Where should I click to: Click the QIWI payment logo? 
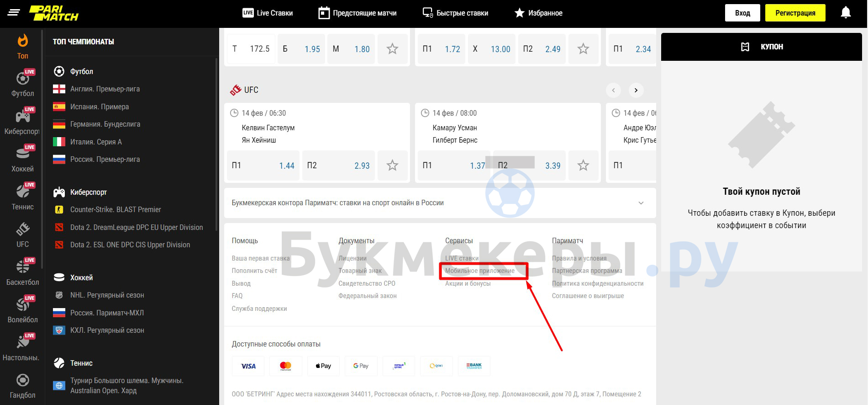[436, 366]
